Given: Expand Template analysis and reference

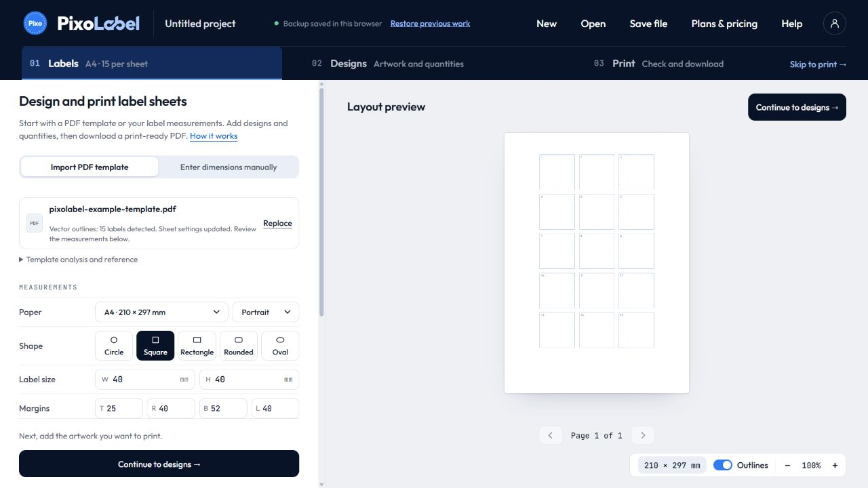Looking at the screenshot, I should pos(79,260).
